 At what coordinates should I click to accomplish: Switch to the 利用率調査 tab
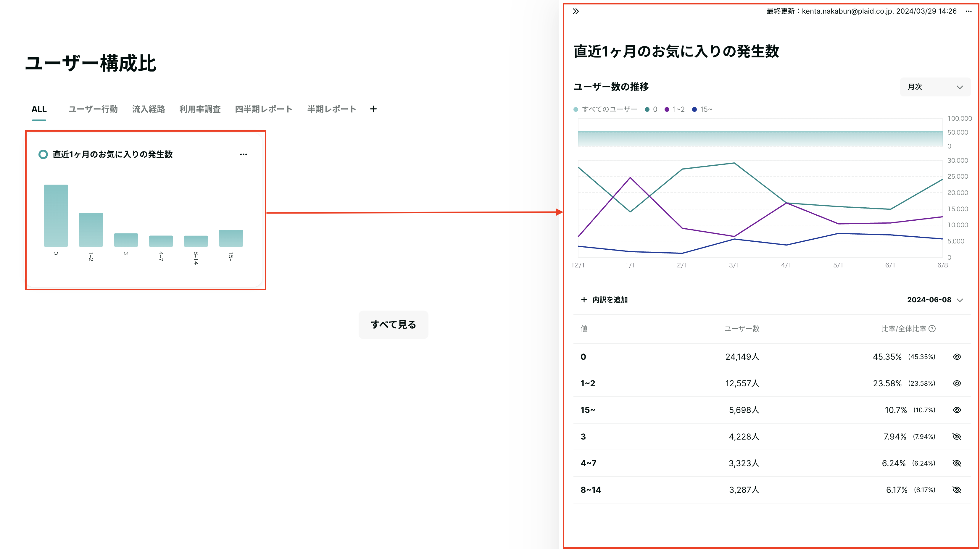pyautogui.click(x=200, y=109)
